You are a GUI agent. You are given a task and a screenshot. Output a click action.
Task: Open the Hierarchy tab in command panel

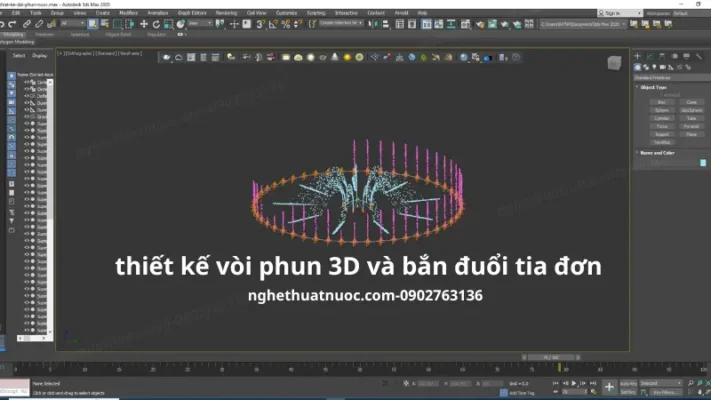[x=662, y=56]
